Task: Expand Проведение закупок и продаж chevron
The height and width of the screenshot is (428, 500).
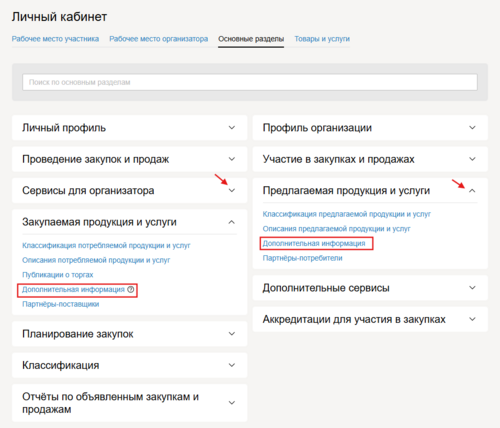Action: 232,159
